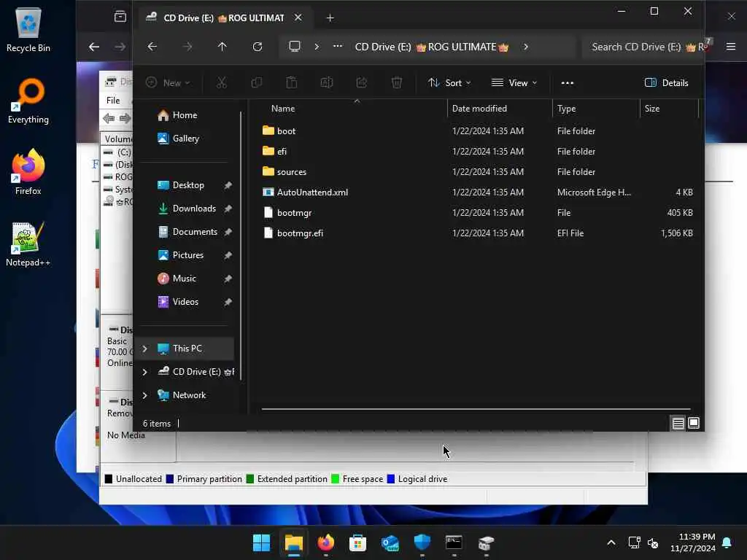Switch to details list view icon in status bar
This screenshot has width=747, height=560.
click(x=678, y=424)
